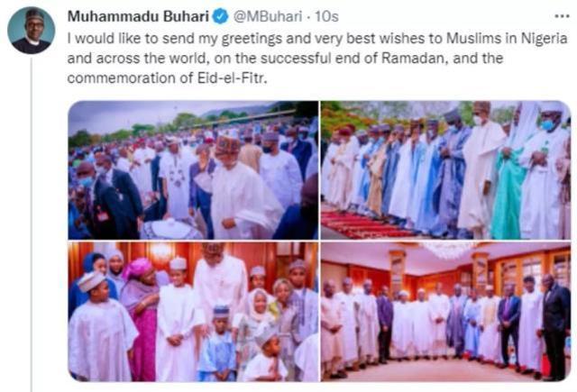
Task: Click the 10s tweet timestamp
Action: pyautogui.click(x=326, y=16)
